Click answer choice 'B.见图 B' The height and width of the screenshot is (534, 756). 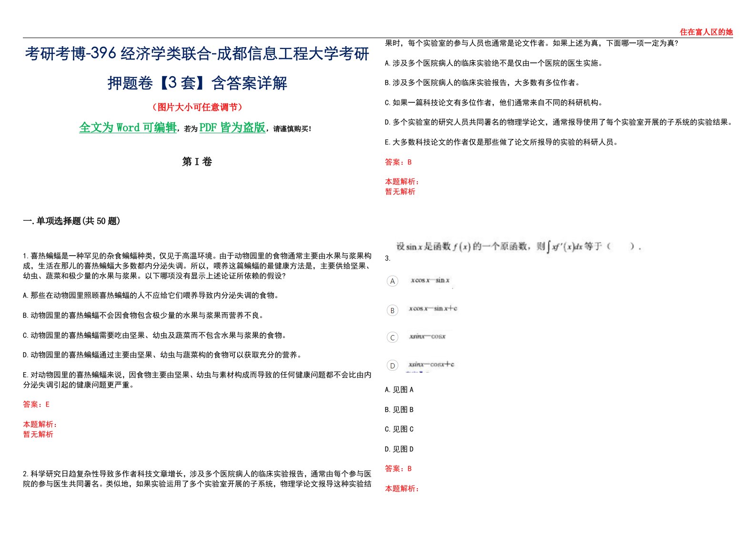(399, 409)
